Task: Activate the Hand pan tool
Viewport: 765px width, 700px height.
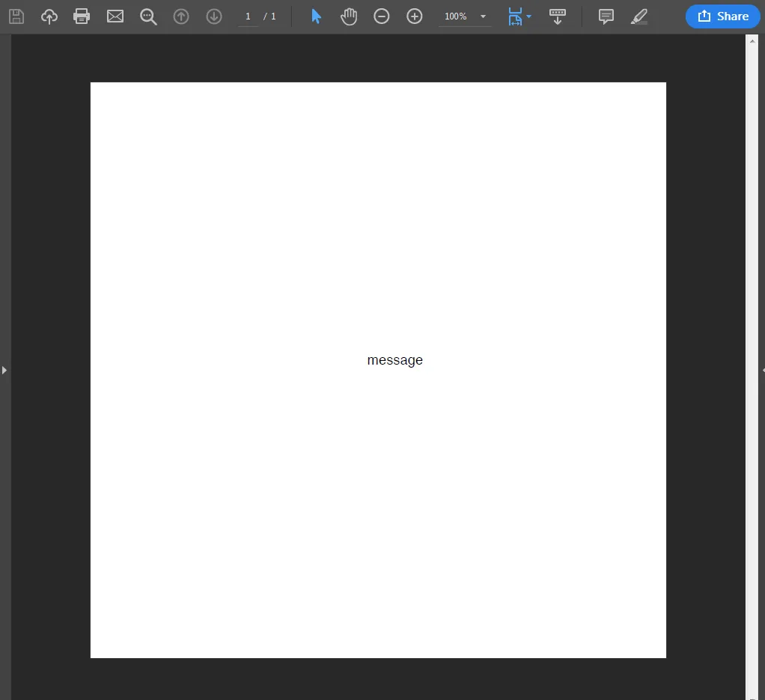Action: pyautogui.click(x=349, y=16)
